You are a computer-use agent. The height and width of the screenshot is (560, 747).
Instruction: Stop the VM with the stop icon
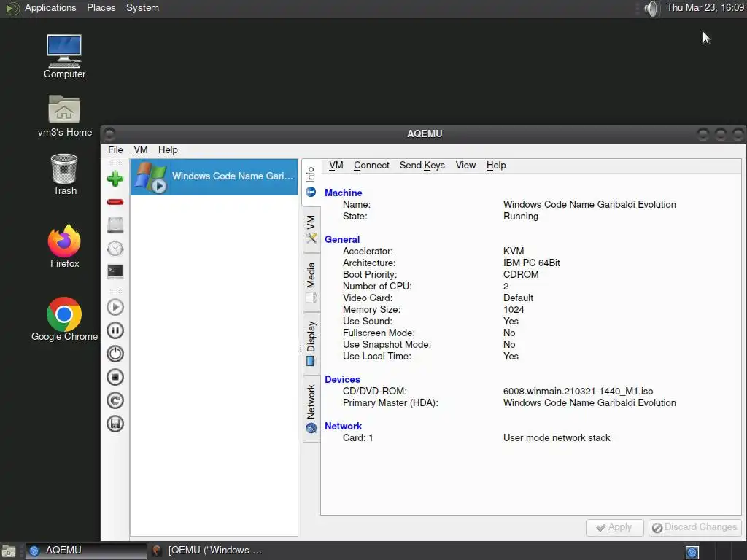pyautogui.click(x=115, y=377)
